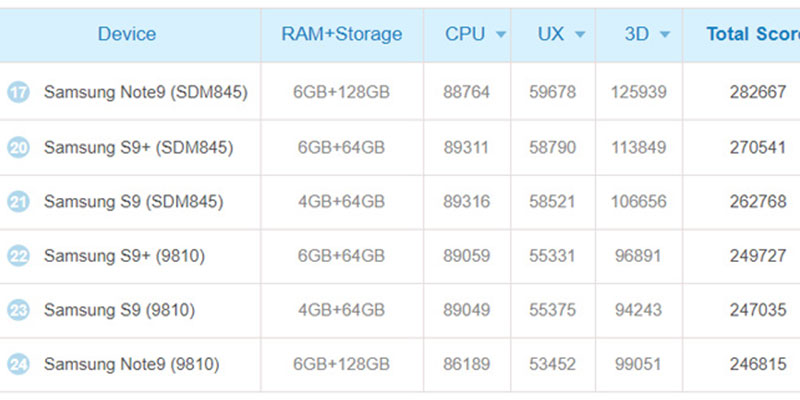800x400 pixels.
Task: Click the 282667 total score cell
Action: click(x=758, y=92)
